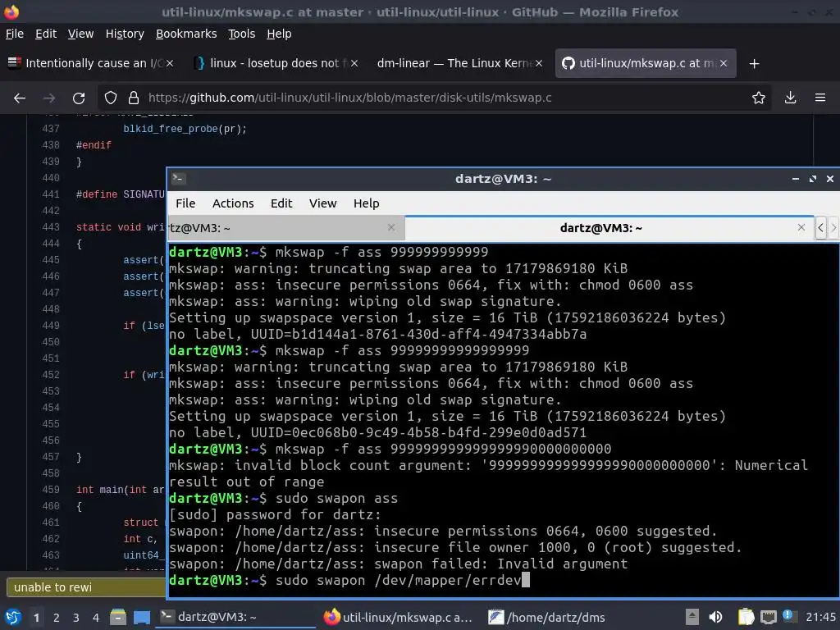Switch to workspace 3

pos(76,618)
